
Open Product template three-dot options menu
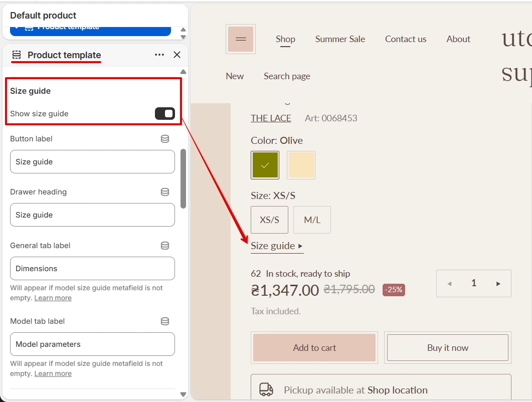pyautogui.click(x=159, y=55)
